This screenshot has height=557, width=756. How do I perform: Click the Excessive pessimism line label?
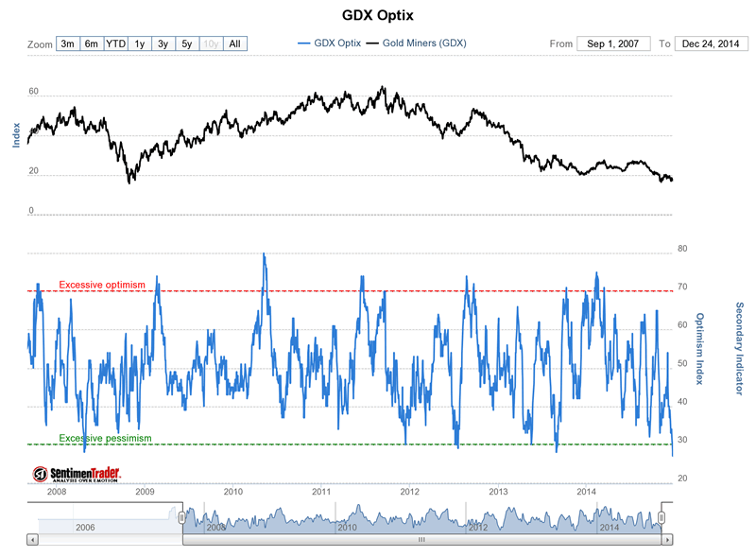point(105,438)
